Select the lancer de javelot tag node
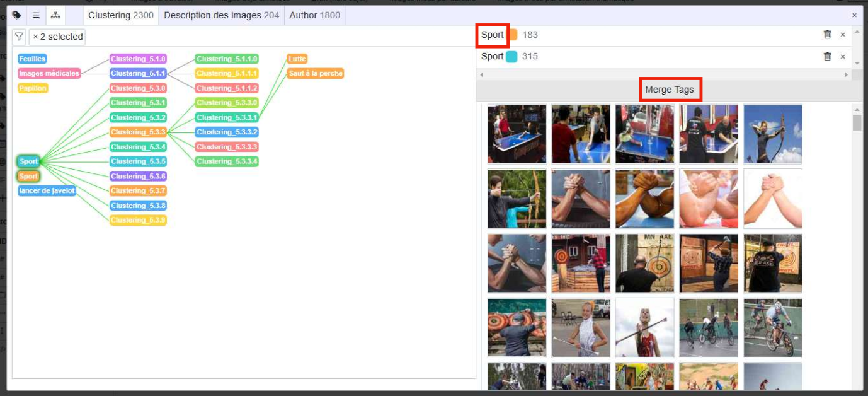868x396 pixels. pos(47,191)
